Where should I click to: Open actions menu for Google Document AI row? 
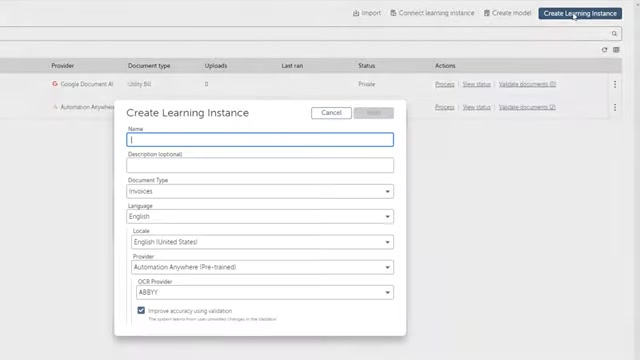615,84
